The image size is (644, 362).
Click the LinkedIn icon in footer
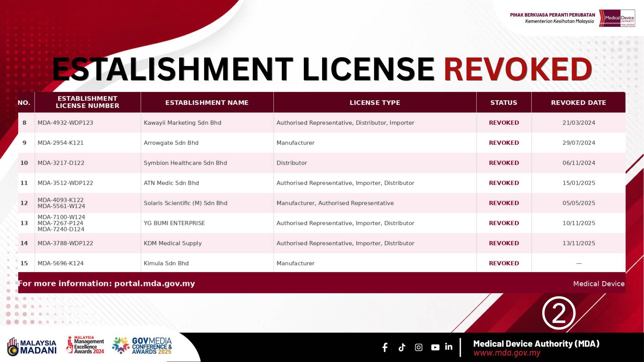point(448,347)
